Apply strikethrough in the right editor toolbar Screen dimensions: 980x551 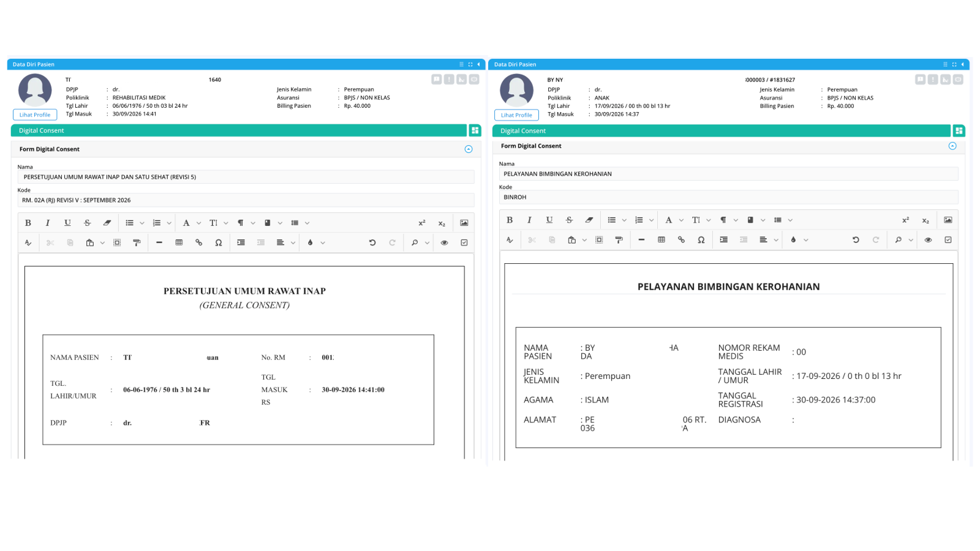[x=569, y=220]
